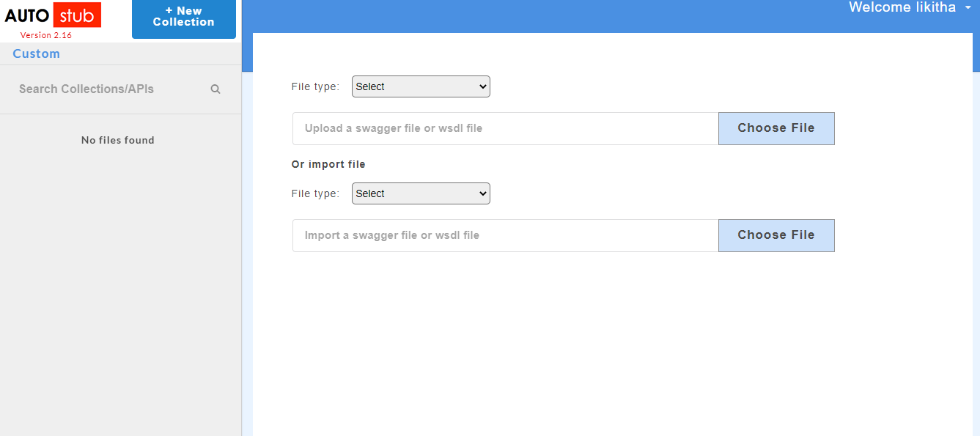Click the search magnifier icon in sidebar
This screenshot has width=980, height=436.
tap(215, 89)
